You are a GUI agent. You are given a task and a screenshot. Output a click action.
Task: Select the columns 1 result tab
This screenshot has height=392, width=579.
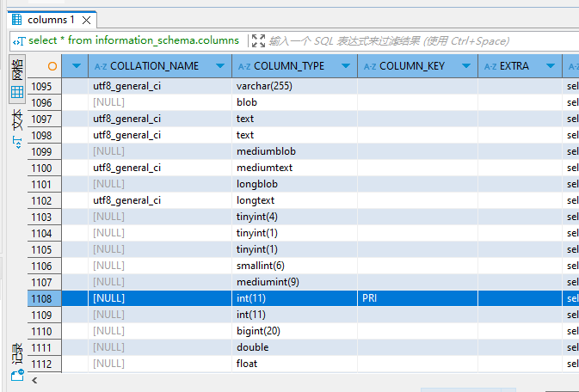pyautogui.click(x=52, y=20)
